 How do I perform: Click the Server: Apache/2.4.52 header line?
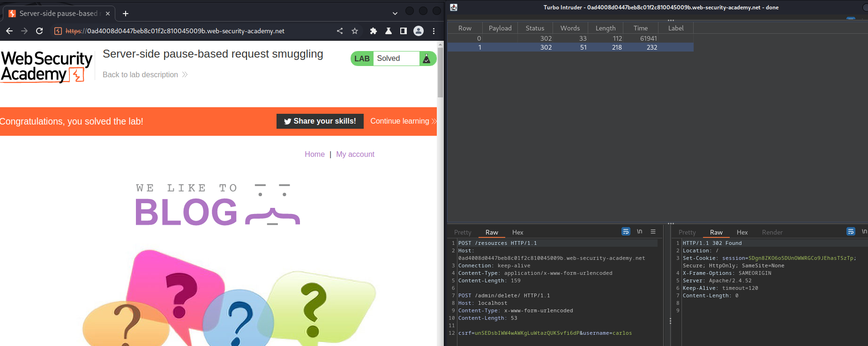pos(717,280)
